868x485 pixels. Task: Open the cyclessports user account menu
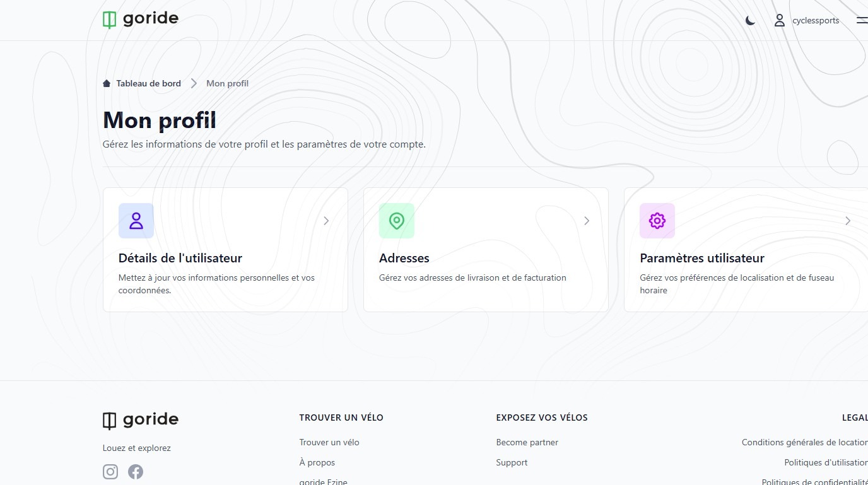coord(807,20)
